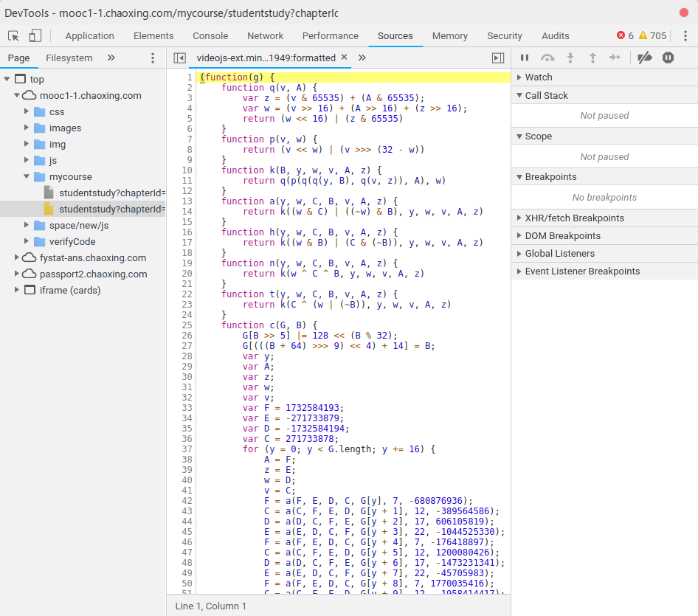Hide the debugger sidebar icon
This screenshot has width=698, height=616.
[498, 58]
